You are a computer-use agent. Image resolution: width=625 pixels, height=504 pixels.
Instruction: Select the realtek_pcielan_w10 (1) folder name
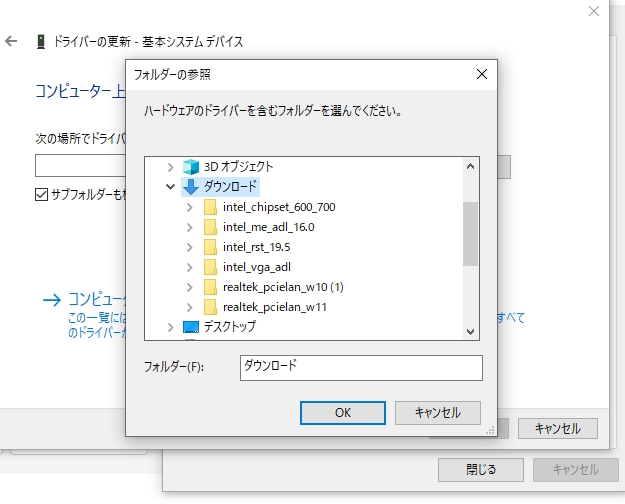click(283, 287)
